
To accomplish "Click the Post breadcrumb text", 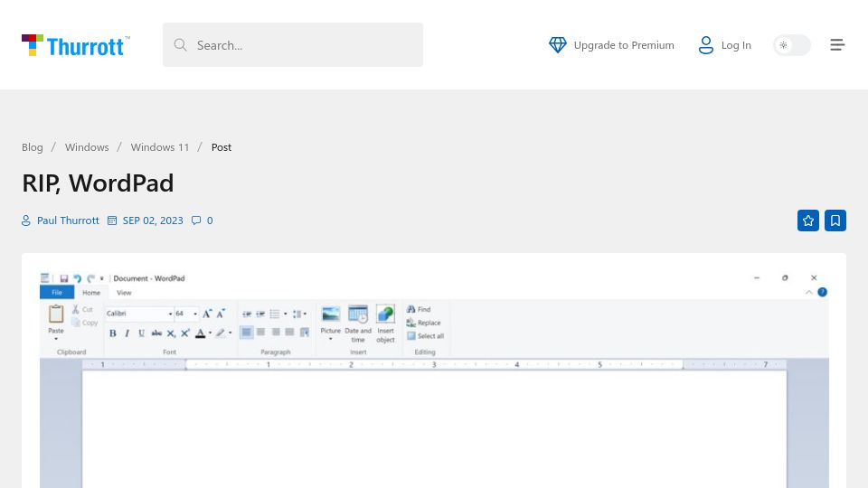I will click(222, 147).
